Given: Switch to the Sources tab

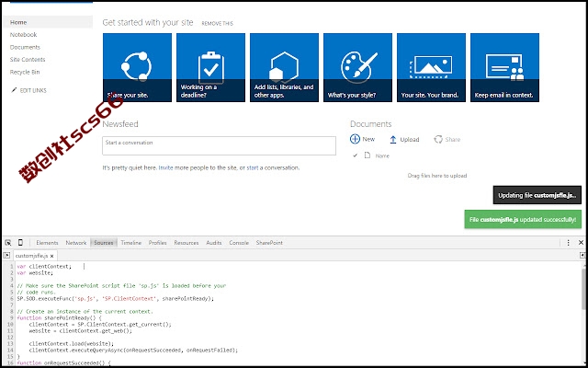Looking at the screenshot, I should point(104,243).
